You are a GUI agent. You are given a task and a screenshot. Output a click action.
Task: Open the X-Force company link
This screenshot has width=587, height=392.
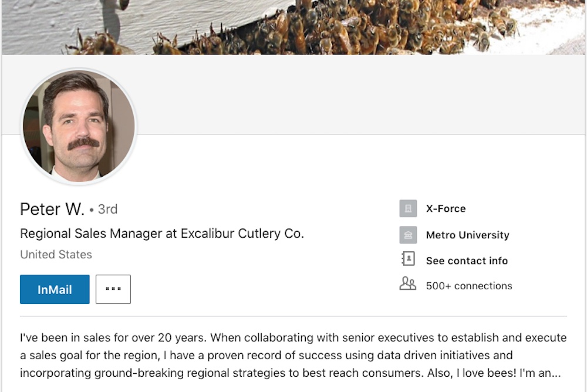(446, 208)
